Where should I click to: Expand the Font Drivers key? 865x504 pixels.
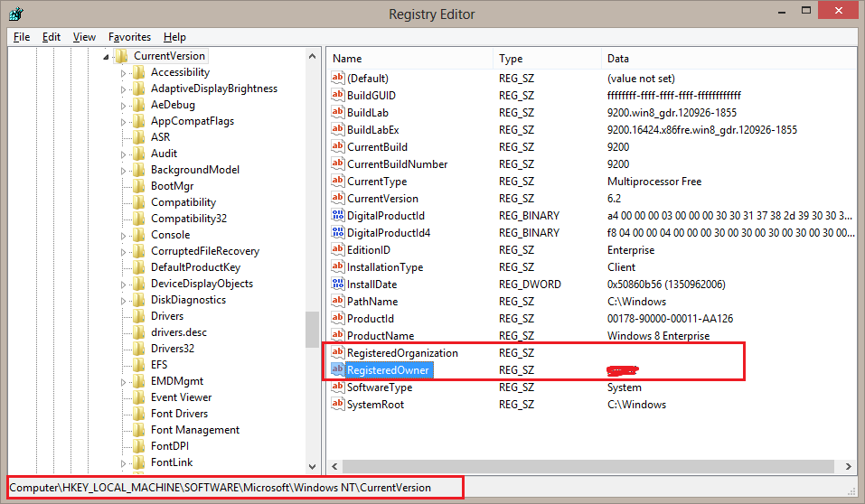[x=124, y=414]
